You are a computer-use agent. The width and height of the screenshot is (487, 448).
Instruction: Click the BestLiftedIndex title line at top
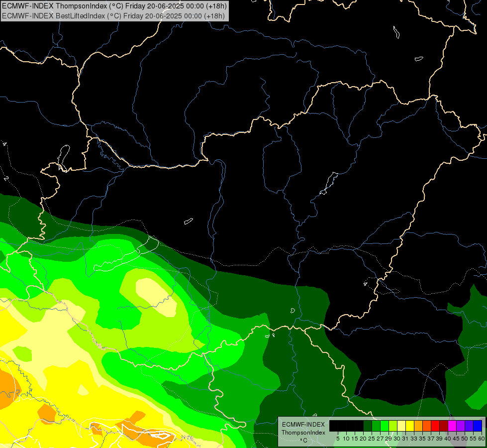pos(113,15)
